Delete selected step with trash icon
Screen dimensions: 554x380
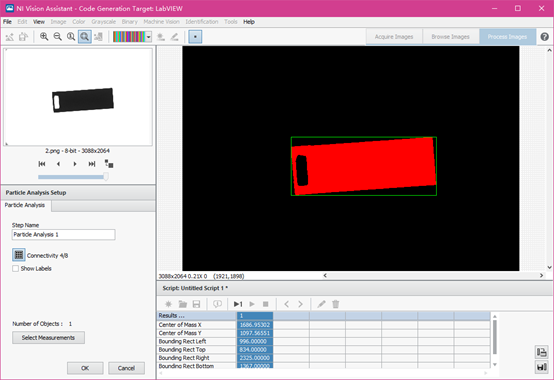click(x=336, y=304)
